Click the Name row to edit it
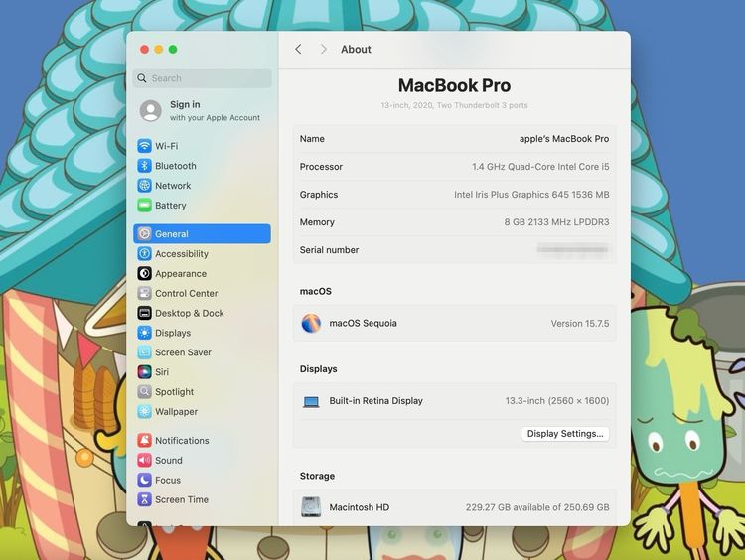Viewport: 745px width, 560px height. [x=454, y=139]
